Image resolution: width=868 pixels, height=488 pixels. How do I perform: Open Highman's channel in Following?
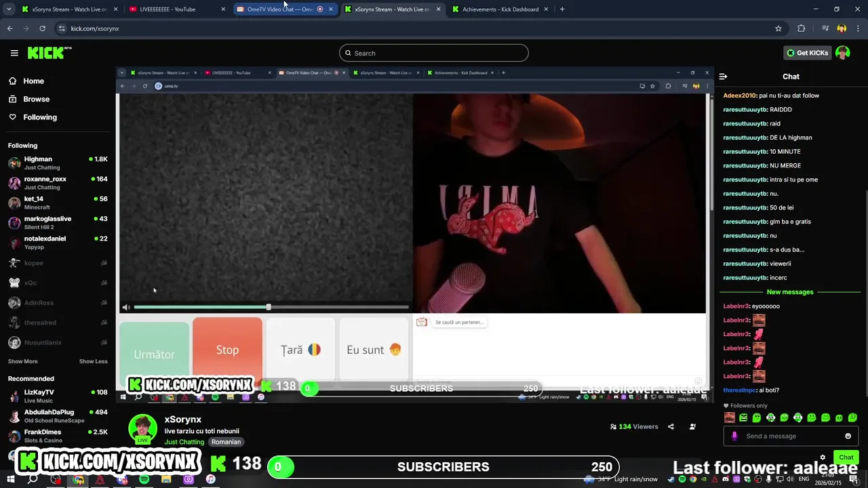tap(58, 163)
